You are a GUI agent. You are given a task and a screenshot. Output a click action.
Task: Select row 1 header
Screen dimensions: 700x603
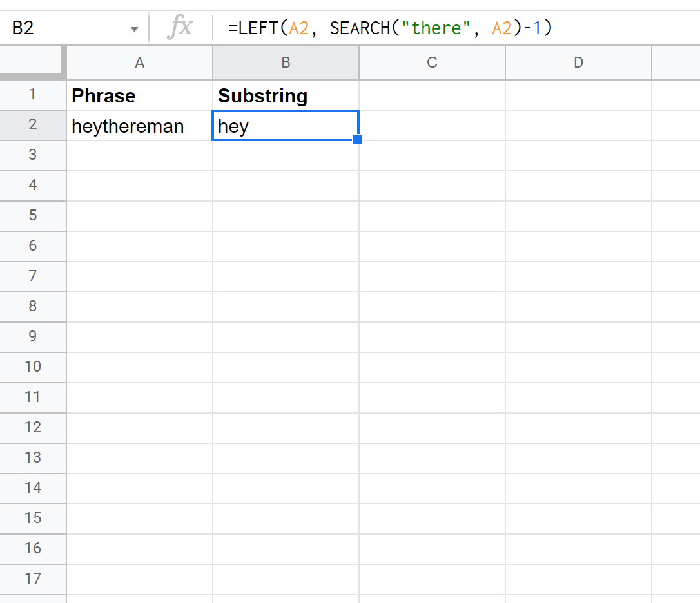(x=32, y=95)
